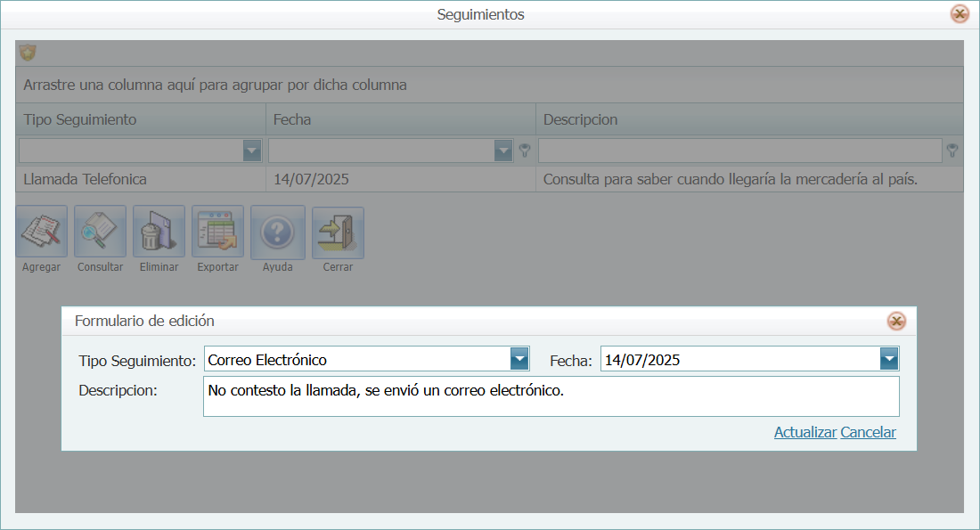980x530 pixels.
Task: Click the Ayuda question mark icon
Action: click(277, 232)
